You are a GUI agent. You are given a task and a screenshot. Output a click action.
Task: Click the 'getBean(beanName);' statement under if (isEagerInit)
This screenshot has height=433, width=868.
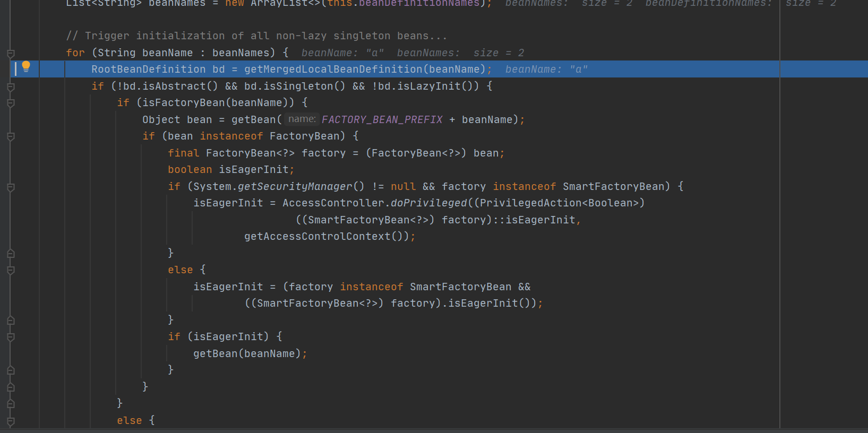click(x=251, y=354)
